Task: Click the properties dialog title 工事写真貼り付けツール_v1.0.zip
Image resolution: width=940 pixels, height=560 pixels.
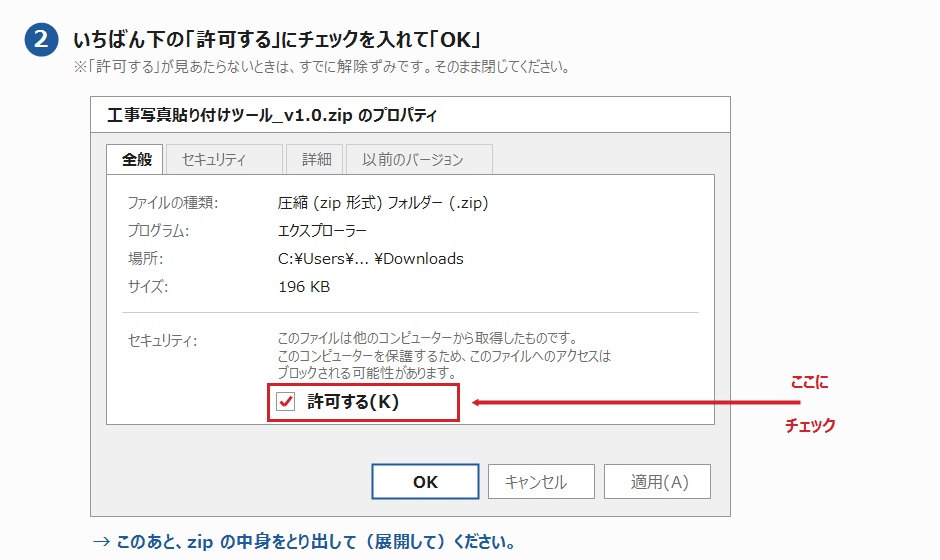Action: tap(272, 115)
